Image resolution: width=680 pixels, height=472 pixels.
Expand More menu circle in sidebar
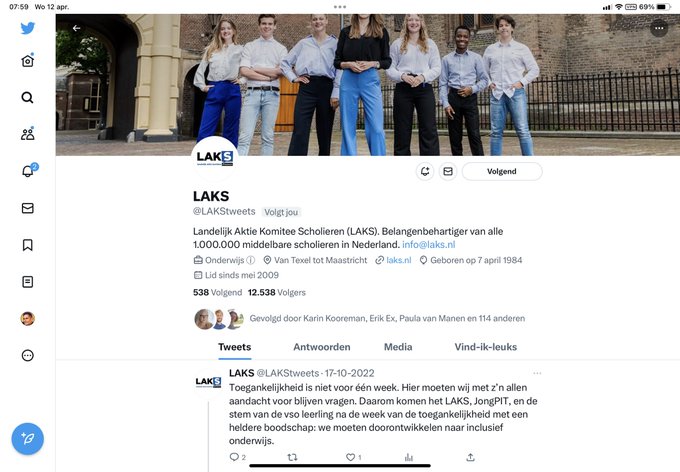(x=28, y=356)
